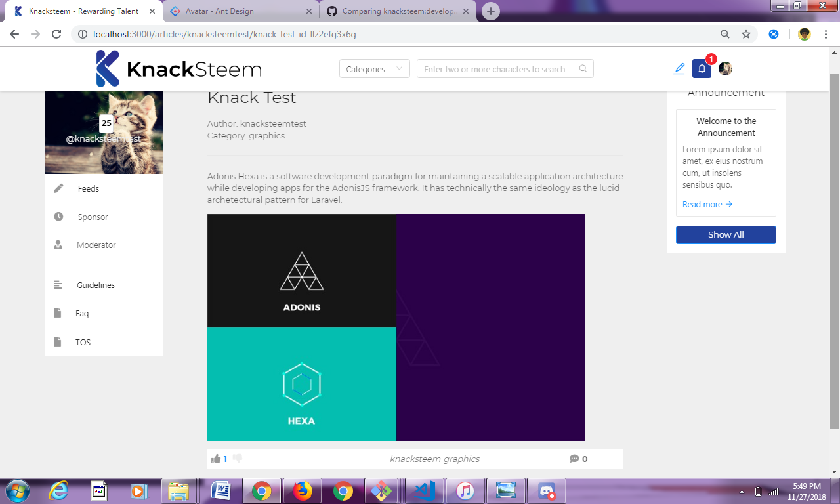This screenshot has height=504, width=840.
Task: Click the address bar URL
Action: tap(225, 34)
